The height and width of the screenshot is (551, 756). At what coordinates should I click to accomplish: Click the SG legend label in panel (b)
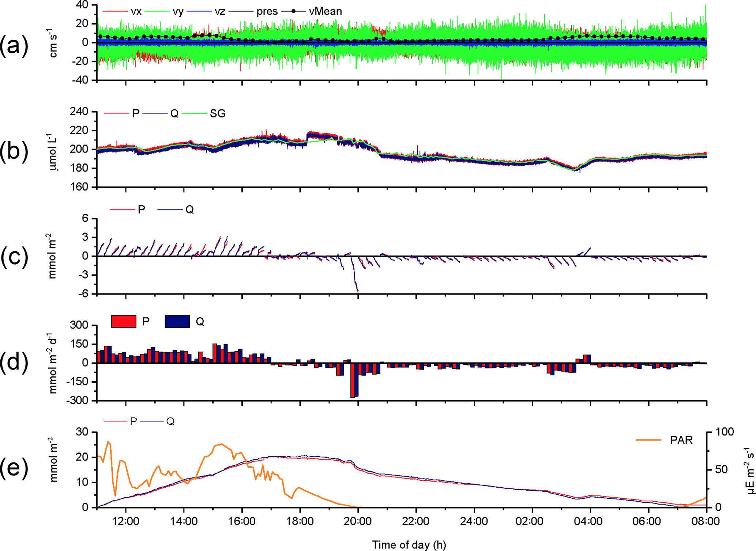[x=218, y=114]
